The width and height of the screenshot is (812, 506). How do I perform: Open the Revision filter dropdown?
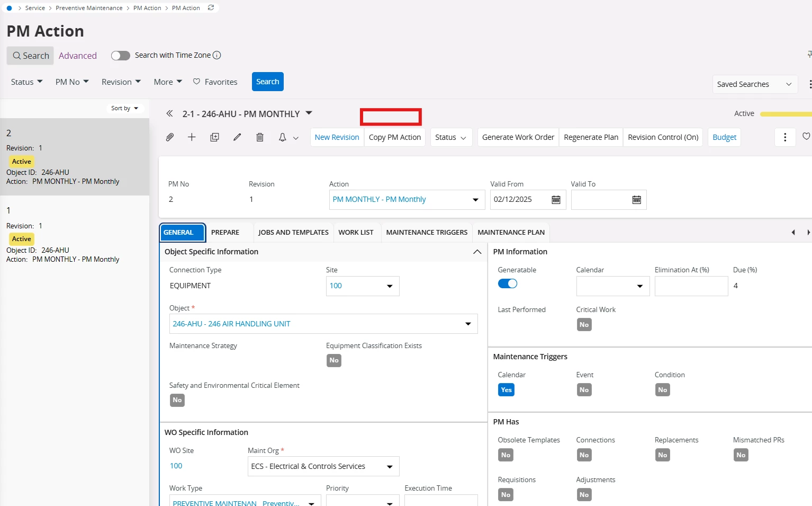point(121,82)
